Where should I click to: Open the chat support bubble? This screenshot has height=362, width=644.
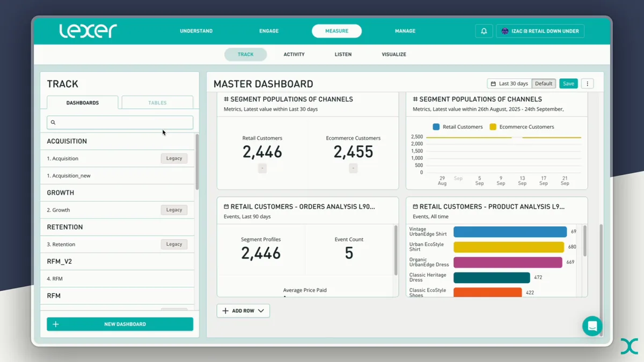pyautogui.click(x=592, y=326)
